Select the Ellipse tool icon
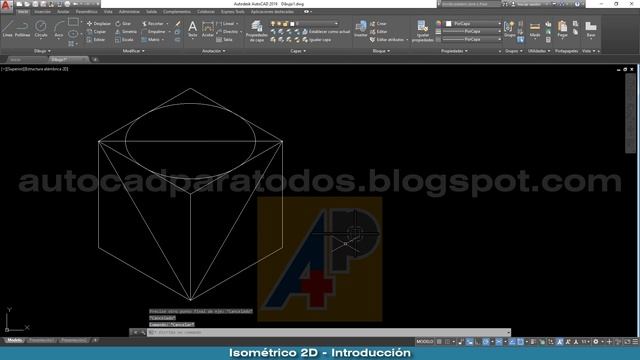 tap(73, 33)
